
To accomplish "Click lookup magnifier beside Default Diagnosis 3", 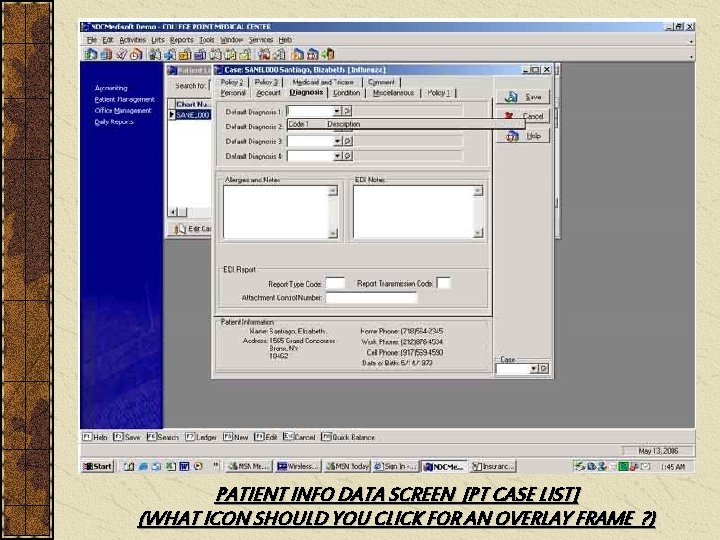I will click(348, 141).
